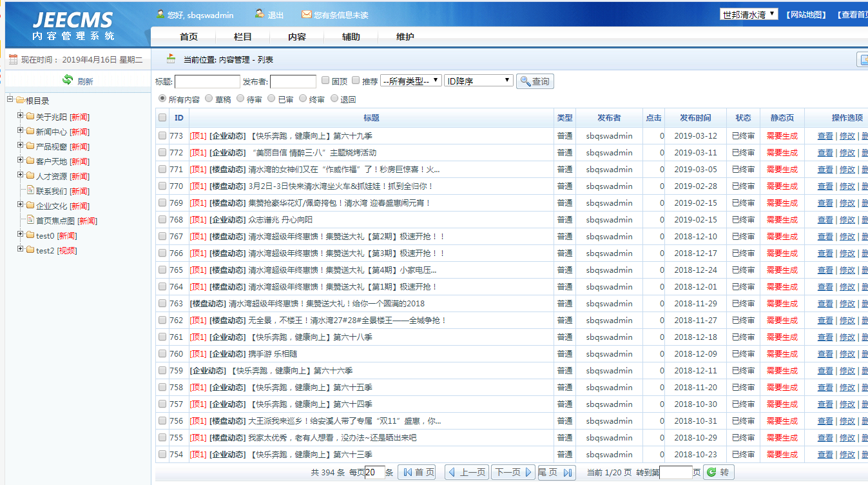Open the 所有类型 dropdown

(x=410, y=81)
